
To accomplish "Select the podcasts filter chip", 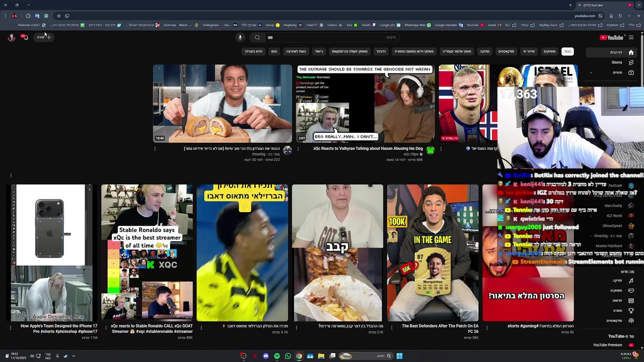I will click(x=506, y=51).
